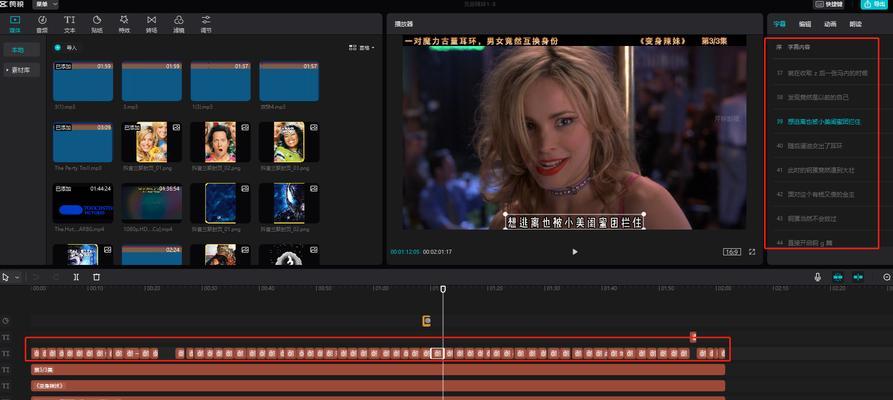Select the 《变身辣妹》 text track clip
Viewport: 893px width, 400px height.
[x=378, y=386]
